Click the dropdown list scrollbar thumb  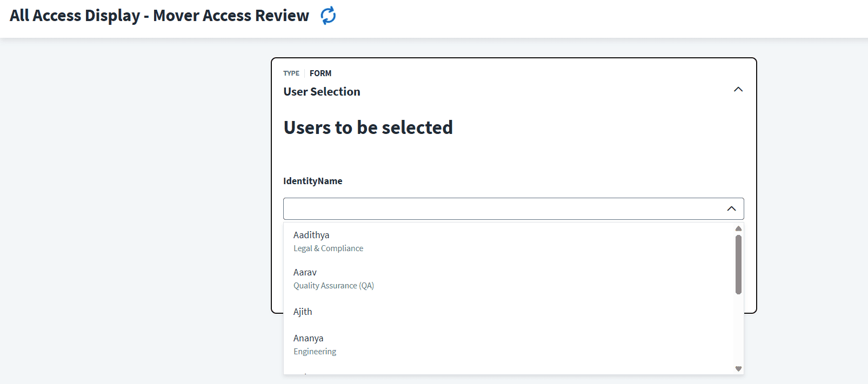click(738, 265)
